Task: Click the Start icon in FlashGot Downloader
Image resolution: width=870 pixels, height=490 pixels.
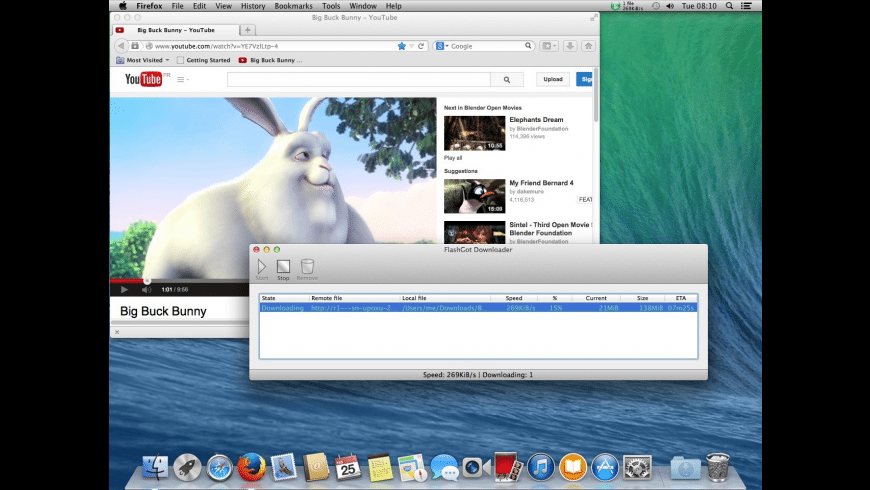Action: click(x=262, y=268)
